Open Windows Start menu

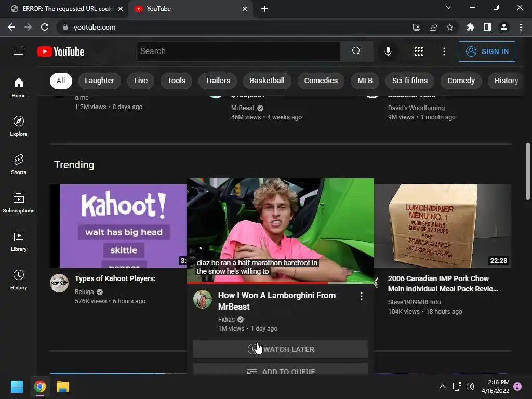[x=17, y=387]
